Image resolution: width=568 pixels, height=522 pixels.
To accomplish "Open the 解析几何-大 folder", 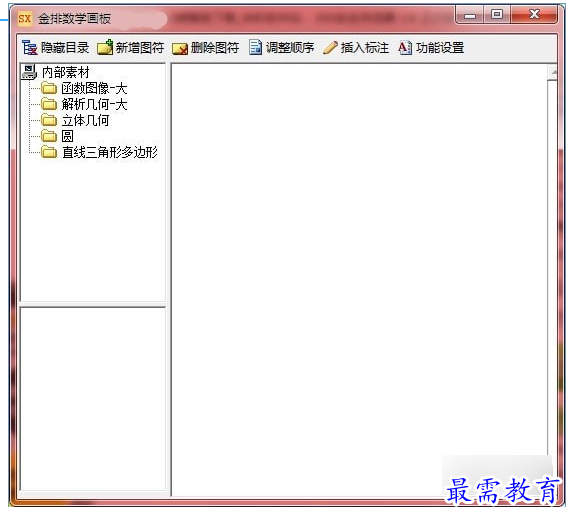I will pyautogui.click(x=94, y=104).
